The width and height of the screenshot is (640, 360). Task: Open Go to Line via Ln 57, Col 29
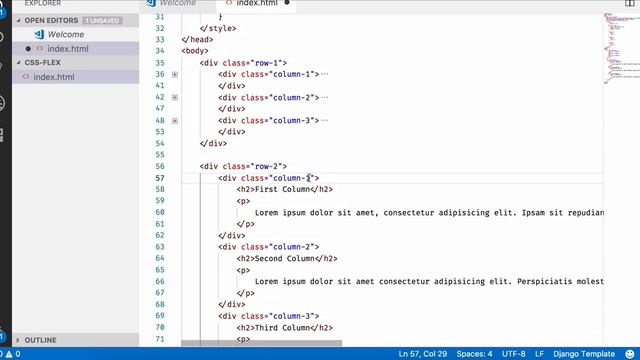tap(422, 354)
